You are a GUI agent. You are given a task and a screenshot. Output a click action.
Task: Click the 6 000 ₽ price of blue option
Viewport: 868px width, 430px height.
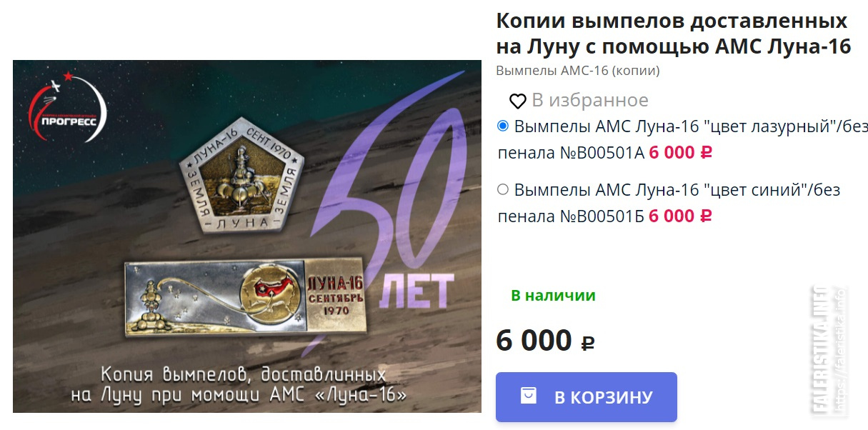pyautogui.click(x=680, y=216)
